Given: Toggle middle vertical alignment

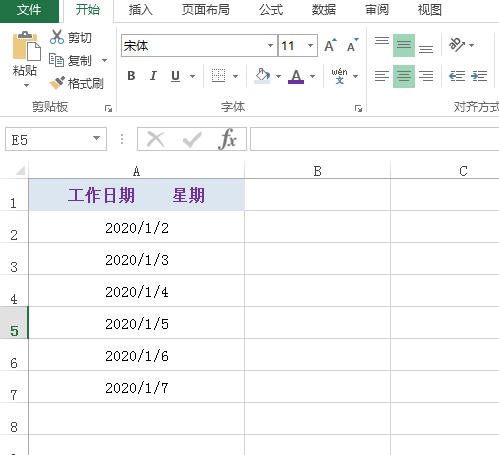Looking at the screenshot, I should click(404, 45).
